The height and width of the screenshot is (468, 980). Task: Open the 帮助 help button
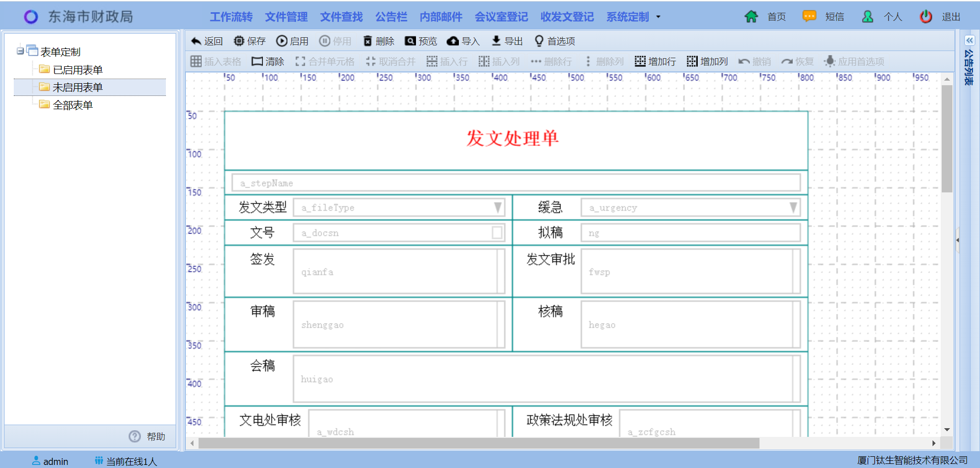click(x=147, y=436)
